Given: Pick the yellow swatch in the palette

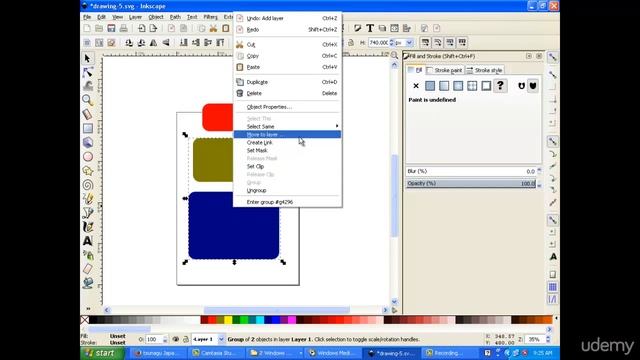Looking at the screenshot, I should [x=228, y=320].
